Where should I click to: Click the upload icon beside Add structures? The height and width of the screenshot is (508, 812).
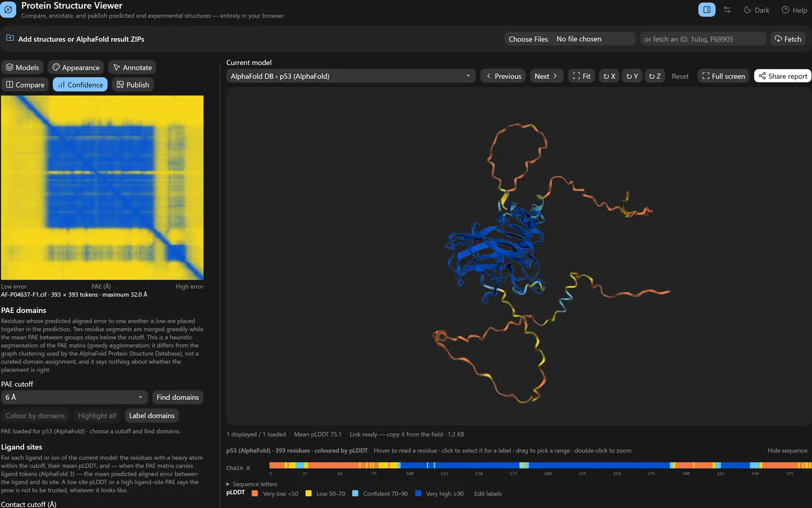tap(10, 38)
